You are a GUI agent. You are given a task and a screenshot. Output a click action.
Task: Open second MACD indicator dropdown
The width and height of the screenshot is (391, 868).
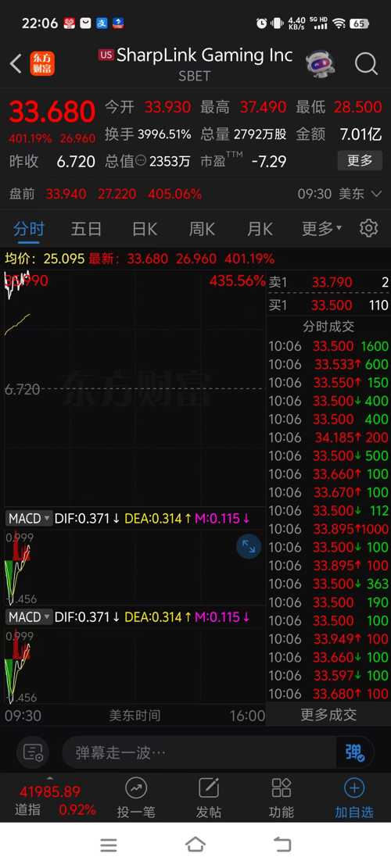[29, 617]
